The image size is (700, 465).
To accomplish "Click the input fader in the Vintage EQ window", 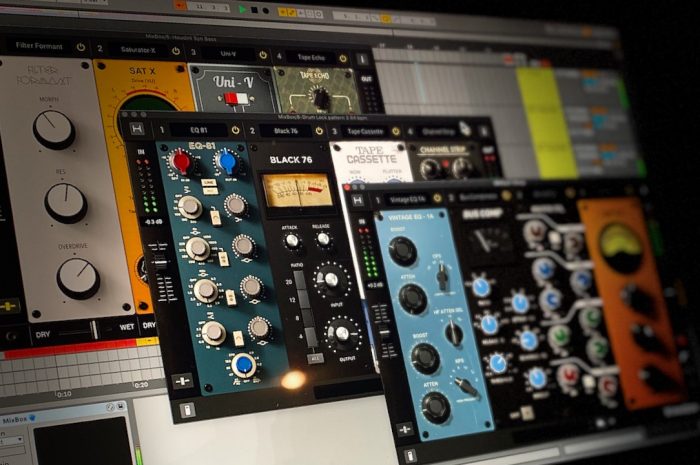I will pos(383,332).
